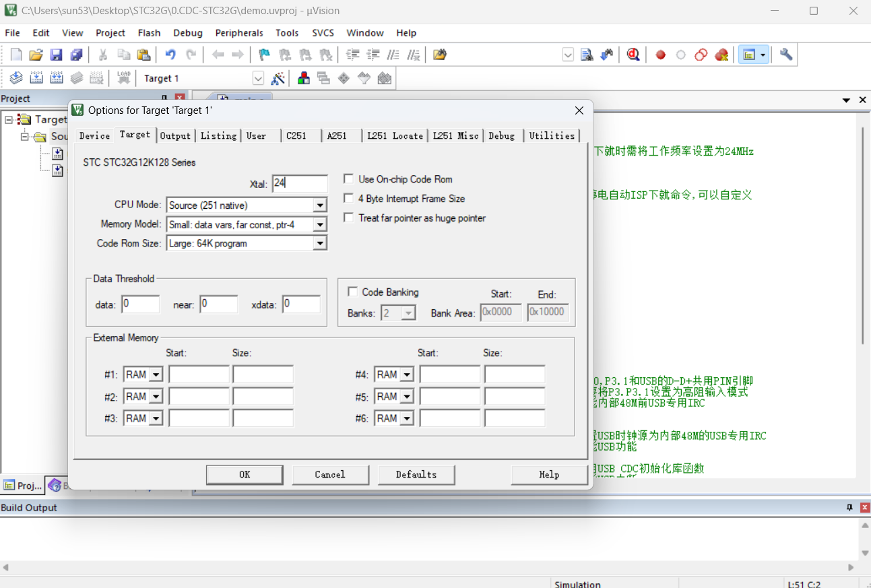Open the CPU Mode dropdown
This screenshot has height=588, width=871.
[247, 205]
